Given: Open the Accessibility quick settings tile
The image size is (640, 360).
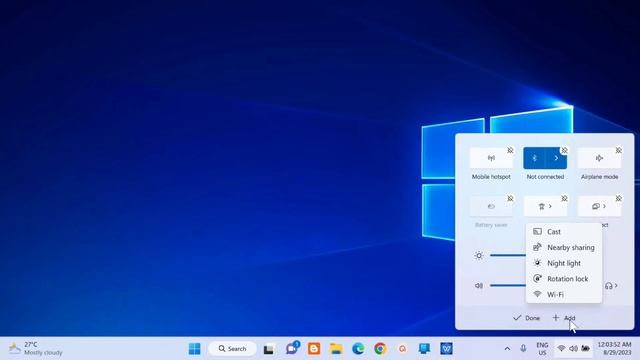Looking at the screenshot, I should tap(545, 206).
